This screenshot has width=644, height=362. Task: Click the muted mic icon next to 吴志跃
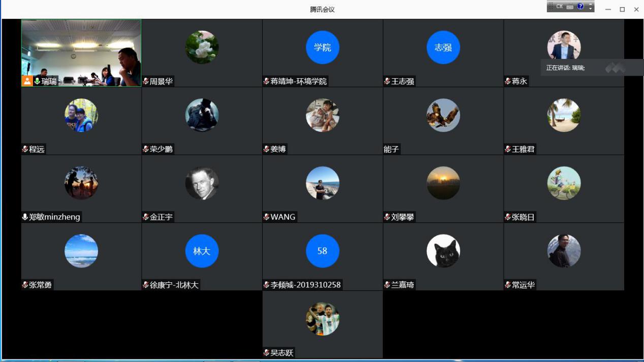coord(267,353)
